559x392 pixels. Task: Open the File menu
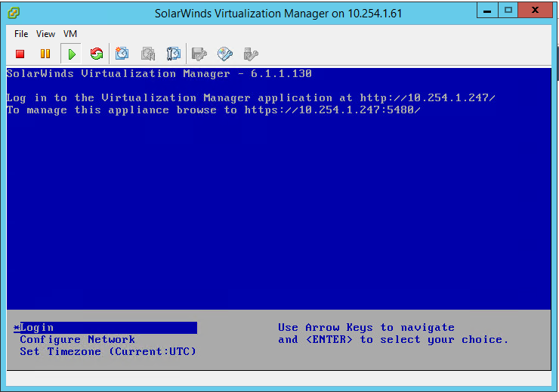[21, 34]
